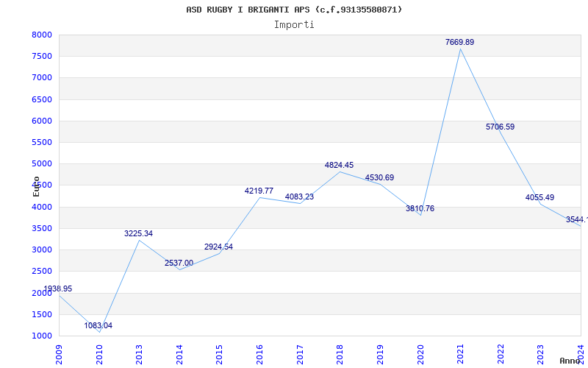Image resolution: width=588 pixels, height=368 pixels.
Task: Click the 4219.77 value label
Action: click(x=259, y=191)
